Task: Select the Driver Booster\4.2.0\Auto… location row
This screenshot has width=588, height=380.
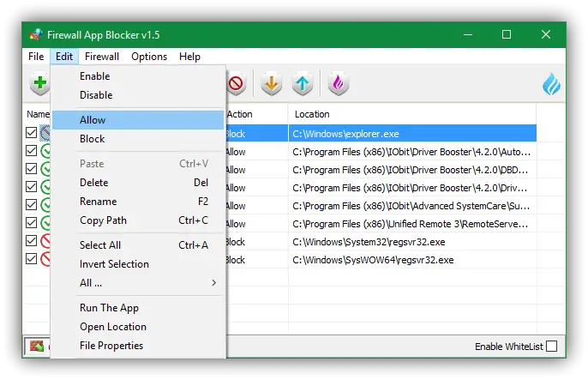Action: [x=412, y=152]
